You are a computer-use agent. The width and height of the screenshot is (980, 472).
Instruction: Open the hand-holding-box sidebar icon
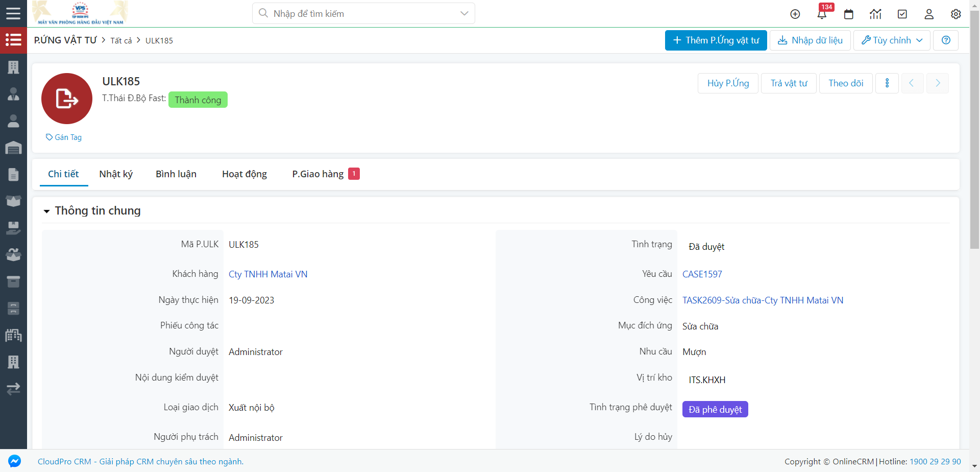click(13, 228)
